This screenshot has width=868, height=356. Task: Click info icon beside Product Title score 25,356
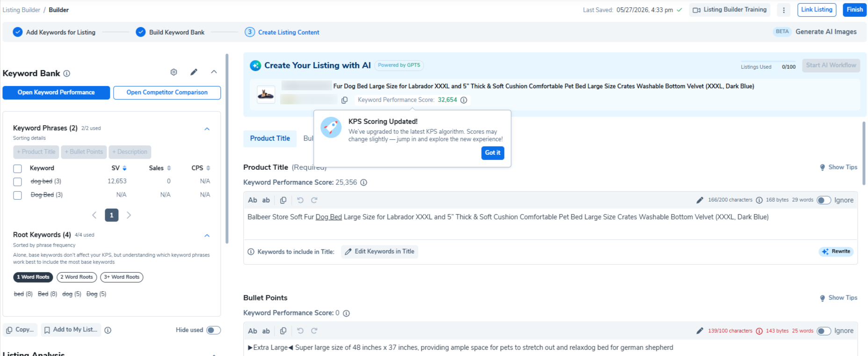tap(363, 182)
